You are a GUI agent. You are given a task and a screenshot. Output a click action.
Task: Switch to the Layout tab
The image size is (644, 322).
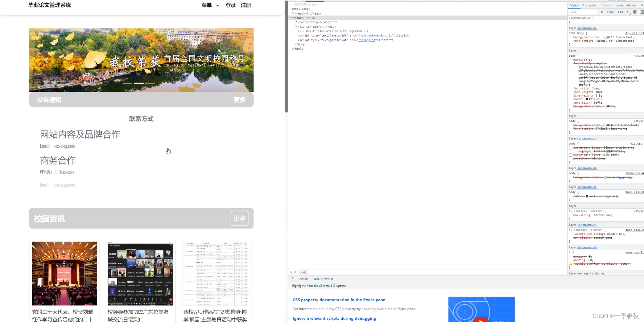click(x=607, y=5)
